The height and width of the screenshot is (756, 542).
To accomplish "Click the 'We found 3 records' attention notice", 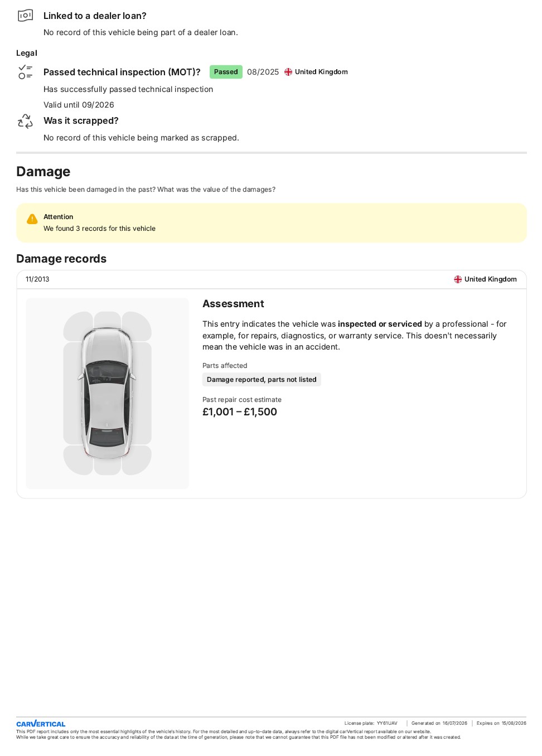I will click(99, 229).
